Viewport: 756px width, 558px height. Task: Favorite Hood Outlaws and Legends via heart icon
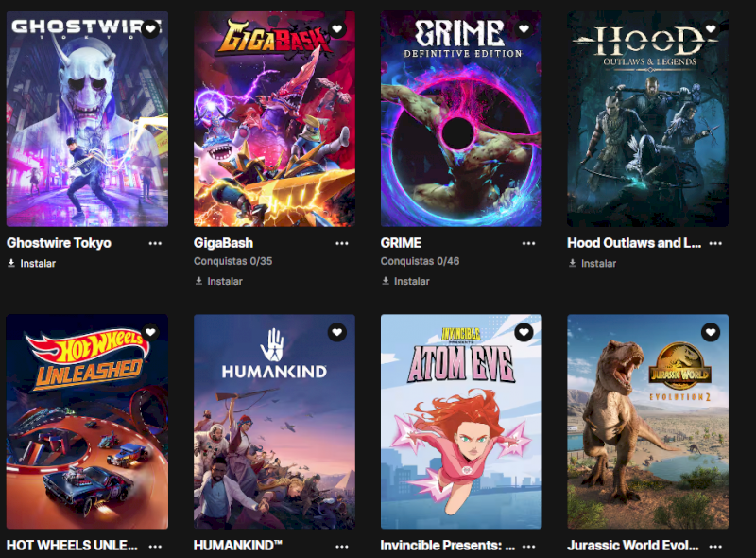(x=711, y=29)
